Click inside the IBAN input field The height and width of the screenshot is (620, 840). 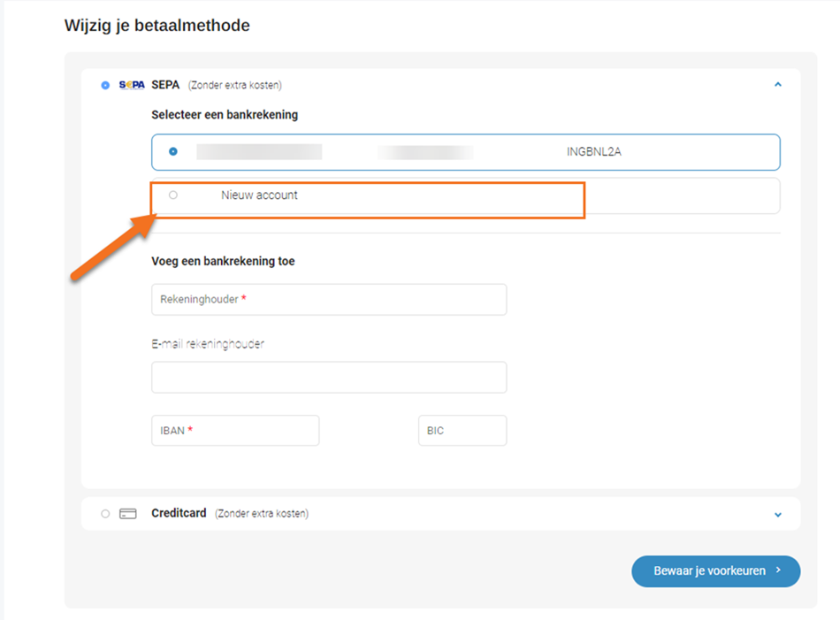(x=235, y=430)
